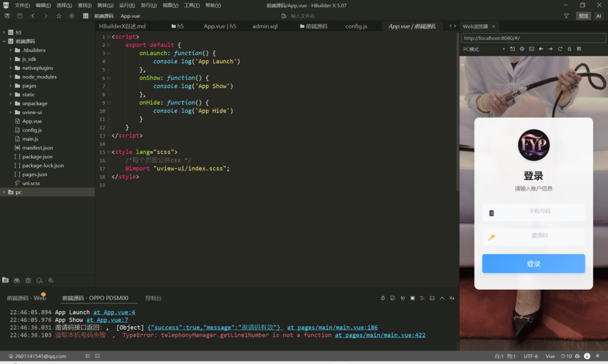Click the run play icon in the toolbar
The width and height of the screenshot is (608, 364).
coord(72,16)
